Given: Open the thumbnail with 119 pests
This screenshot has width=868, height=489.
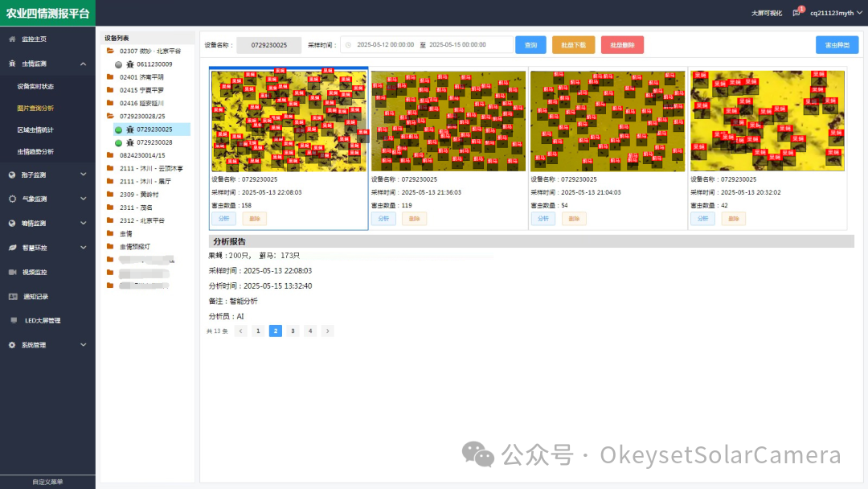Looking at the screenshot, I should 448,121.
